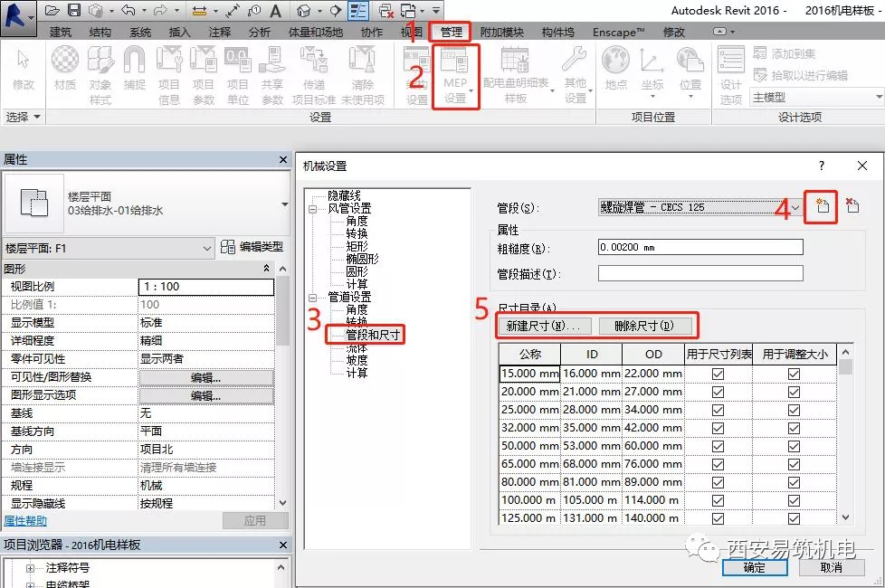Click Transfer Project Standards (传递项目标准)

314,76
